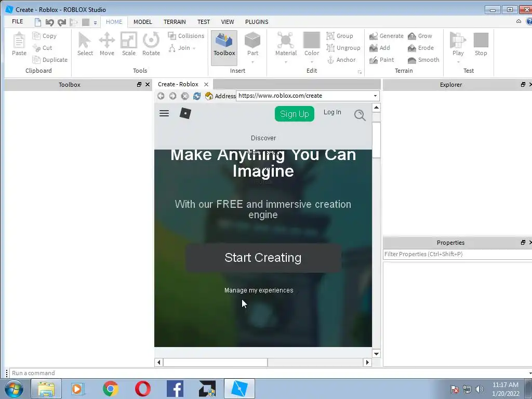
Task: Open the Edit group dialog launcher
Action: (360, 72)
